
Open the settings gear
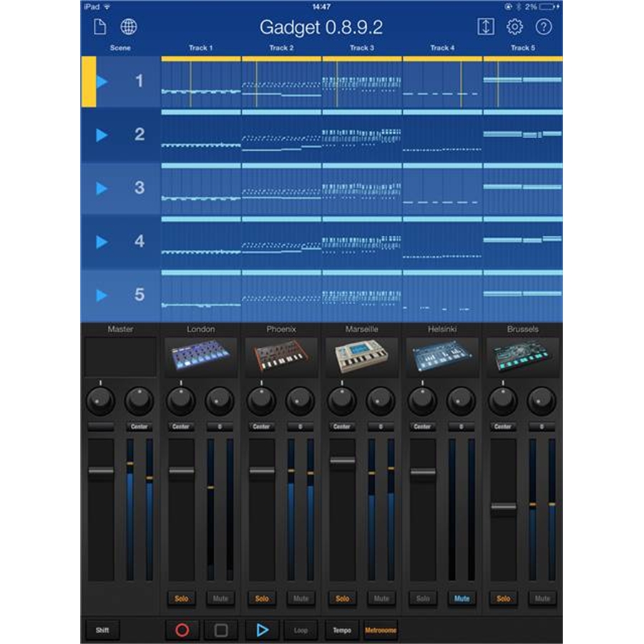[514, 27]
